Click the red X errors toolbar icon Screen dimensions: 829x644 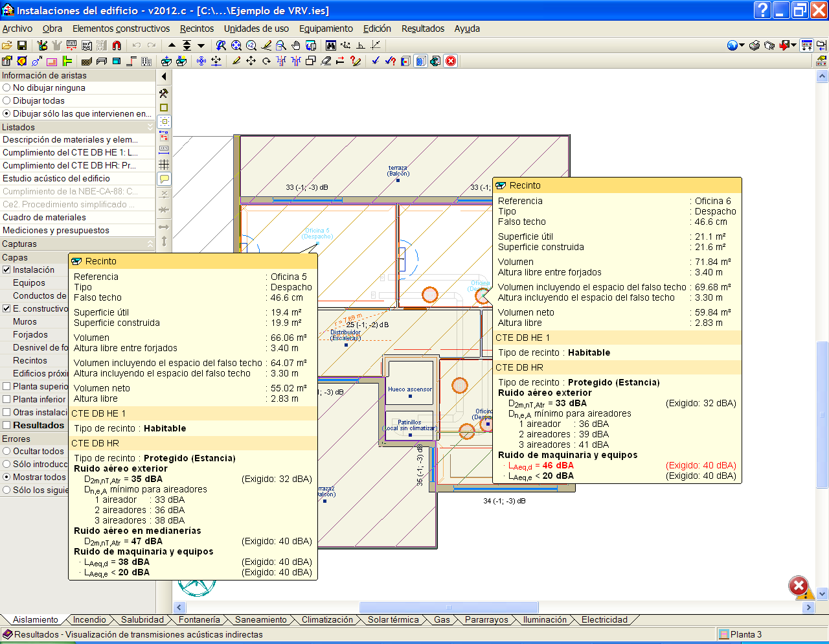(451, 61)
